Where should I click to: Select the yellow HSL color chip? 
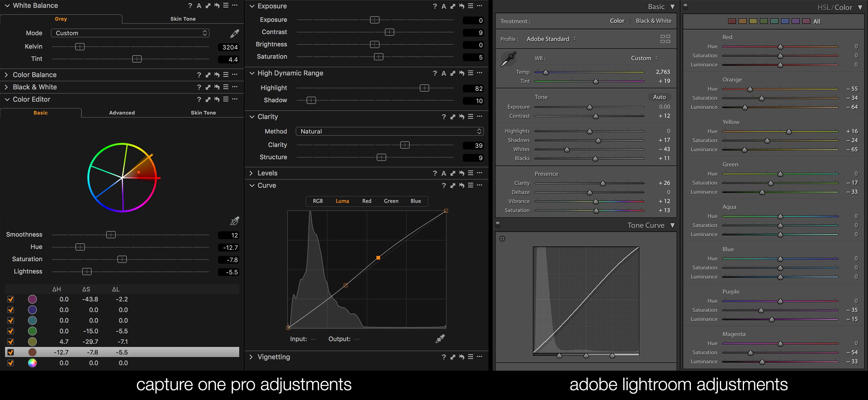click(753, 21)
